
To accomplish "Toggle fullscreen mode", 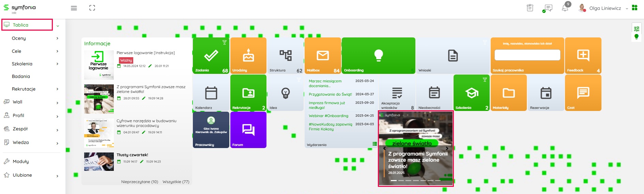I will click(92, 8).
